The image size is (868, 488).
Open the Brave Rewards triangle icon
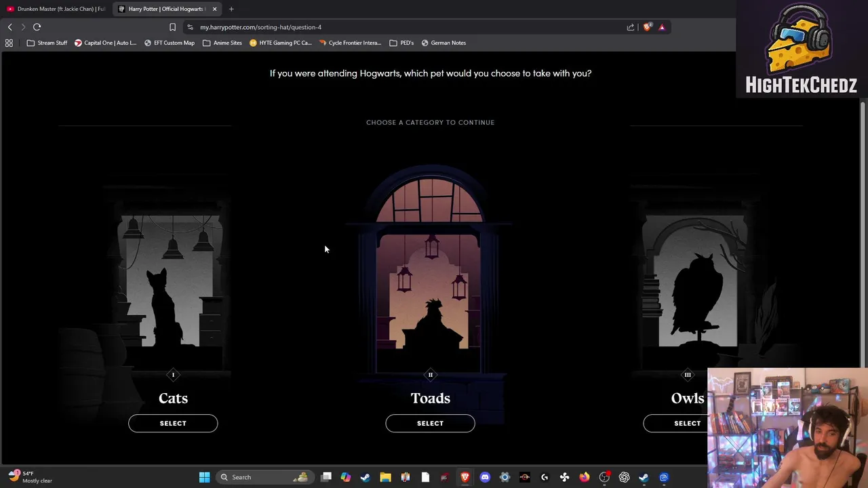tap(662, 27)
